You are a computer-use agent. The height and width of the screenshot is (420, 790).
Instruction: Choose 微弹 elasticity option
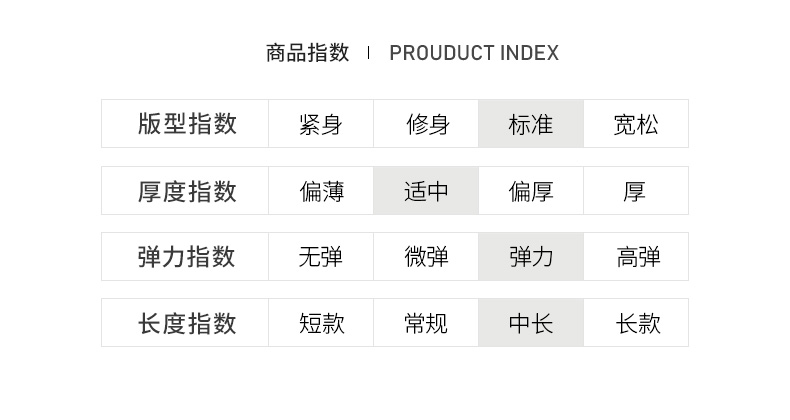pyautogui.click(x=427, y=257)
